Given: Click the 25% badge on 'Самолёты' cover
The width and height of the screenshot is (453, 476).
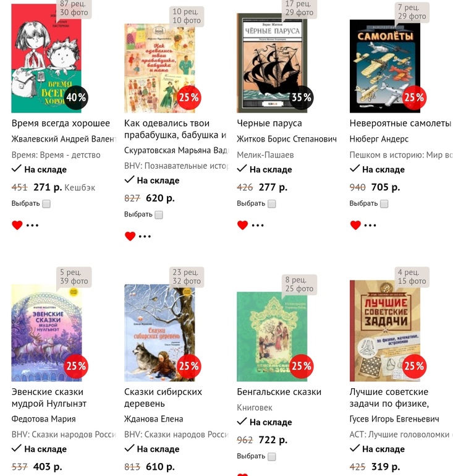Looking at the screenshot, I should pyautogui.click(x=414, y=98).
